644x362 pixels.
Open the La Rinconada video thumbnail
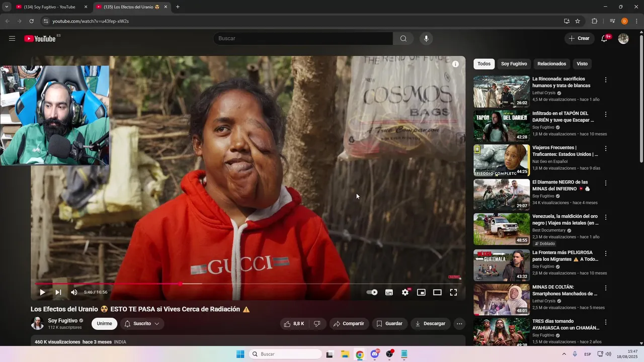pyautogui.click(x=502, y=92)
